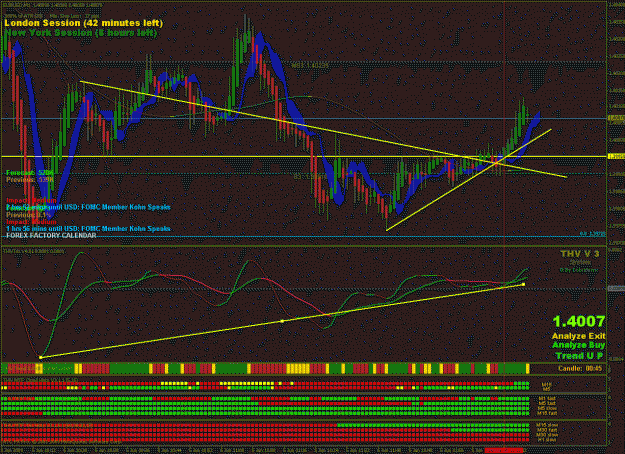This screenshot has height=454, width=625.
Task: Click the London Session countdown label
Action: click(x=83, y=23)
